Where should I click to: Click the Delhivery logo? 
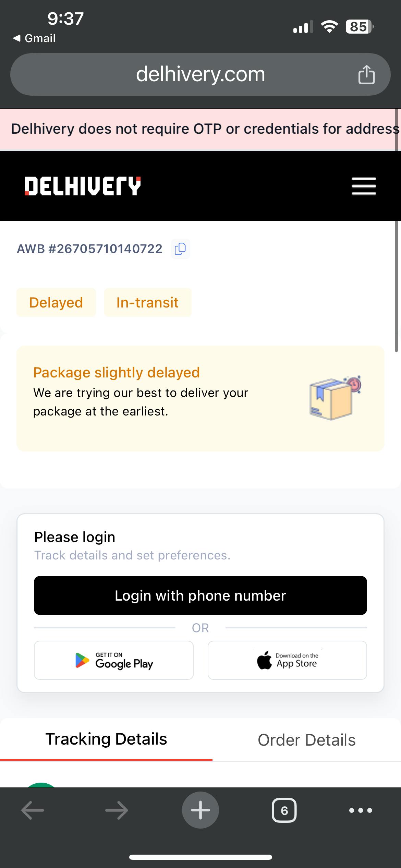pos(82,186)
